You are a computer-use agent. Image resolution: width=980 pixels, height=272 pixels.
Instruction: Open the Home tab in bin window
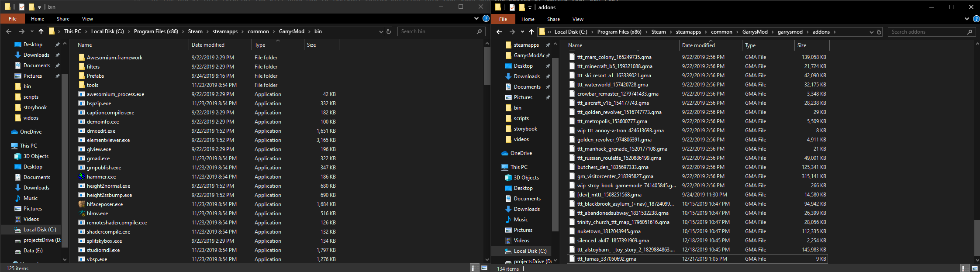pyautogui.click(x=38, y=19)
